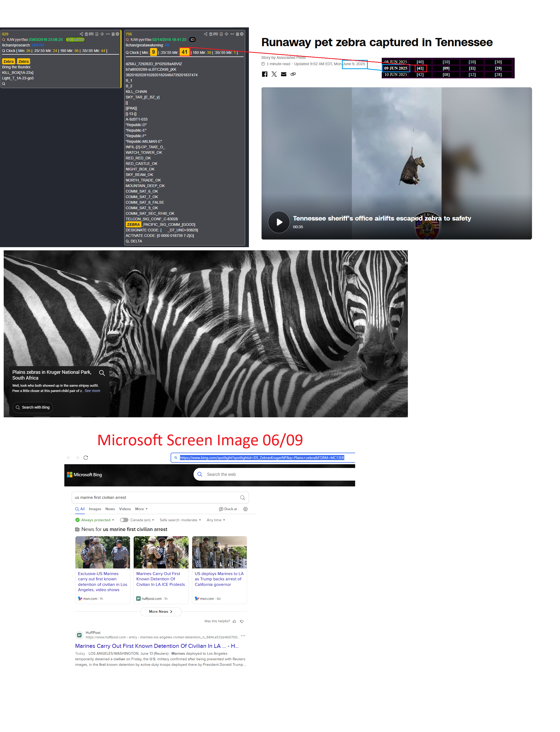Copy the zebra article link icon
The width and height of the screenshot is (560, 732).
tap(293, 74)
